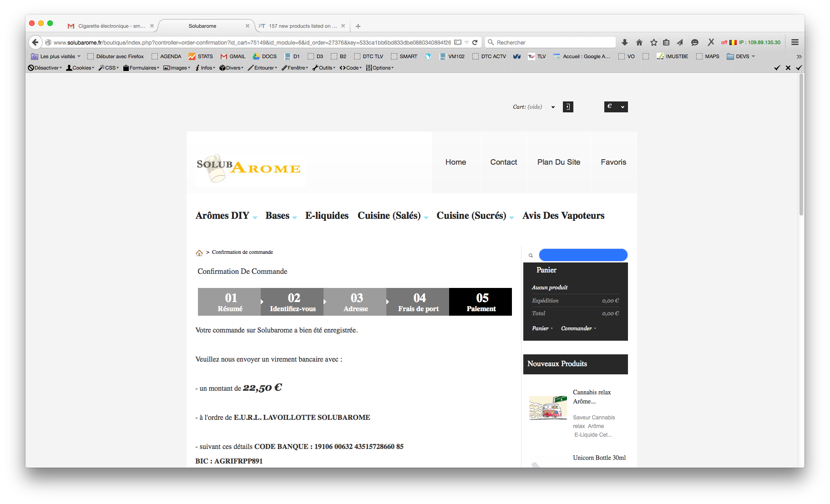Viewport: 830px width, 504px height.
Task: Click the Cannabis relax product thumbnail
Action: (x=548, y=408)
